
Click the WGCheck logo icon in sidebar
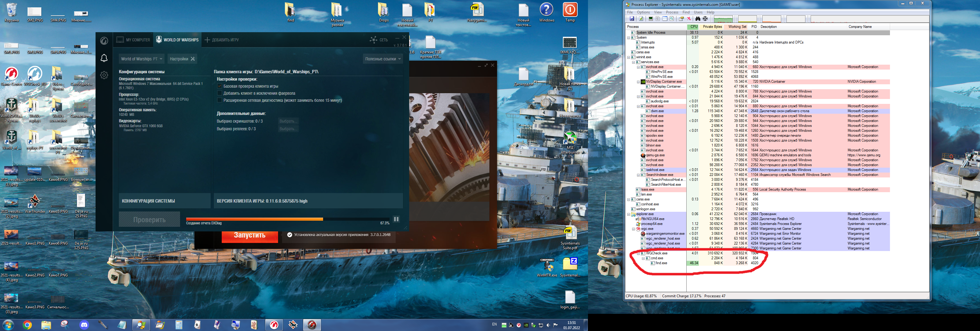104,41
